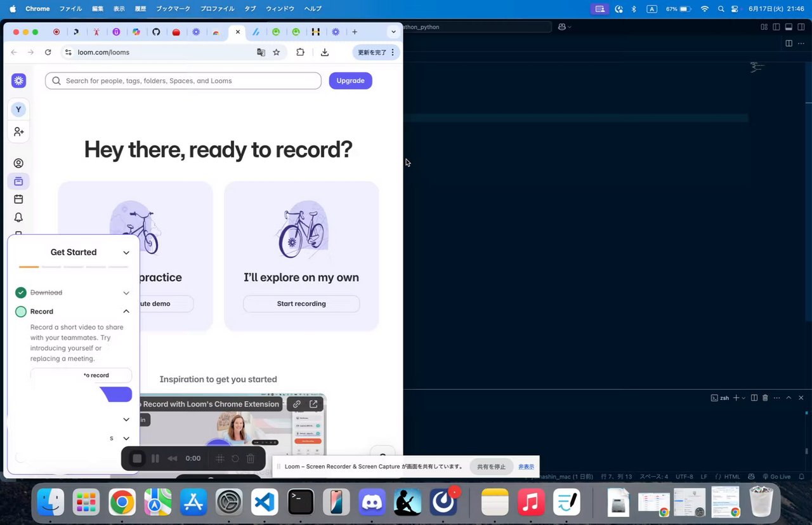Screen dimensions: 812x525
Task: Click Go Live in VS Code status bar
Action: pyautogui.click(x=776, y=477)
